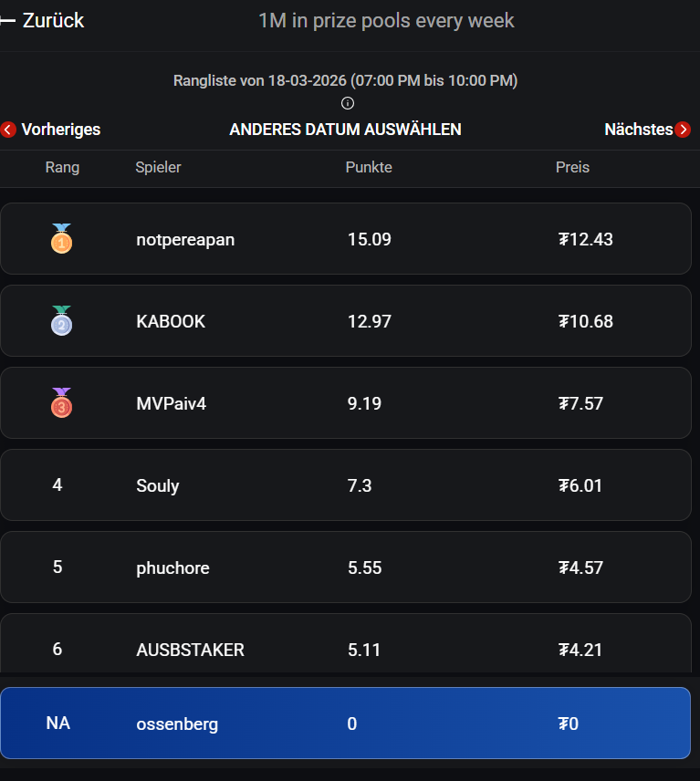The image size is (700, 781).
Task: Click the highlighted ossenberg row
Action: pyautogui.click(x=346, y=724)
